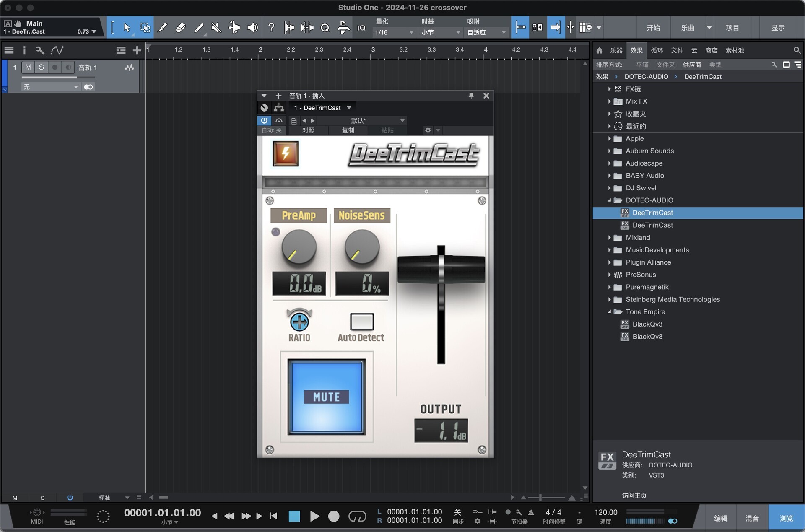The image size is (805, 532).
Task: Switch to the 文件 browser tab
Action: 677,50
